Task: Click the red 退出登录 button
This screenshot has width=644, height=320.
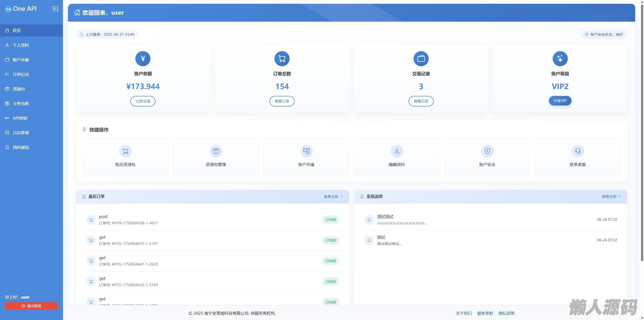Action: pos(31,306)
